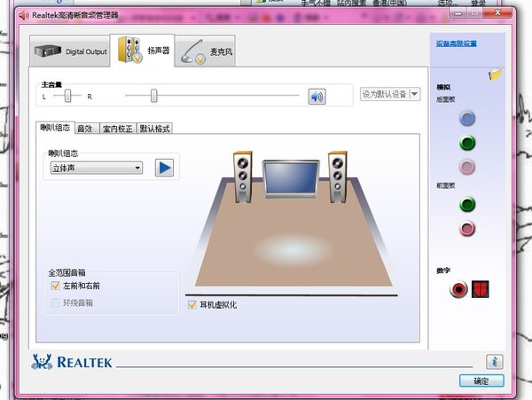Expand the 立体声 speaker configuration dropdown

point(97,168)
